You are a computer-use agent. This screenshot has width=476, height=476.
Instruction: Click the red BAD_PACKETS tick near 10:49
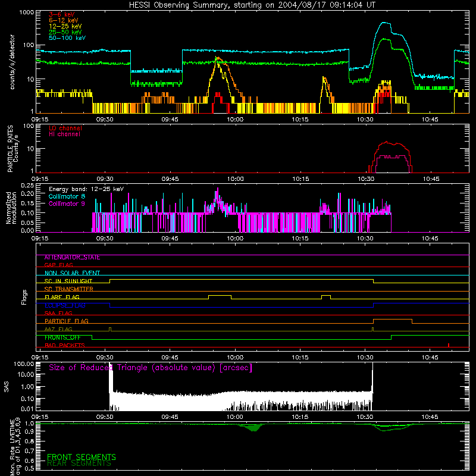(x=449, y=345)
